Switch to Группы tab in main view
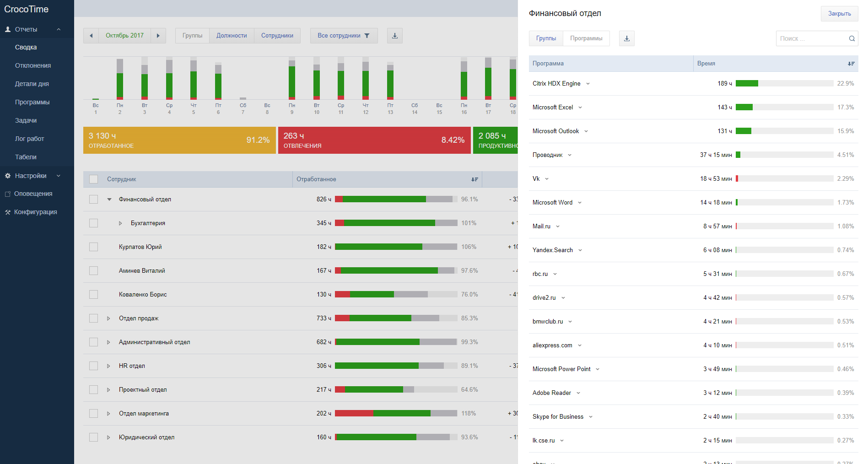868x464 pixels. (193, 36)
